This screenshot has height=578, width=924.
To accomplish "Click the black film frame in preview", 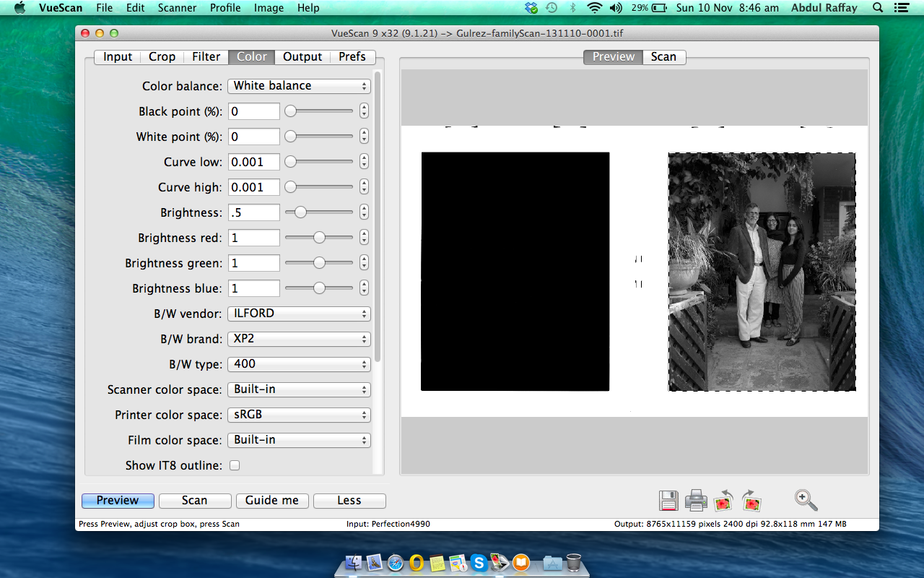I will tap(515, 272).
